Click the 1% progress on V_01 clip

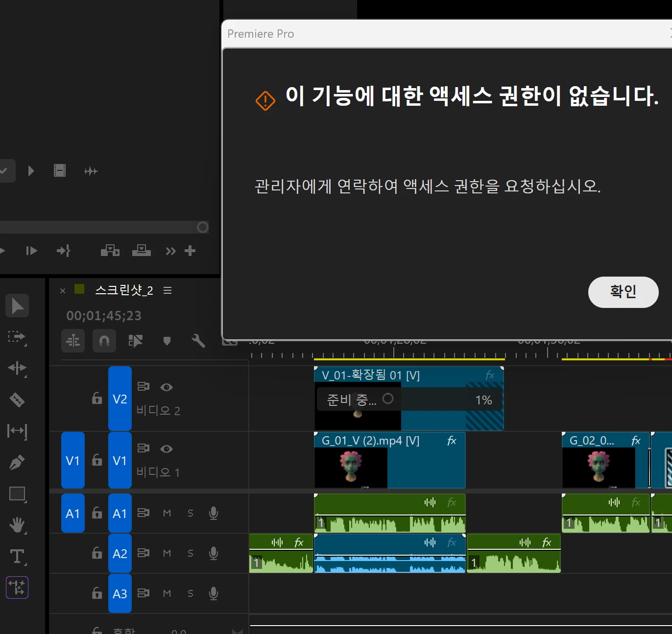[x=484, y=400]
